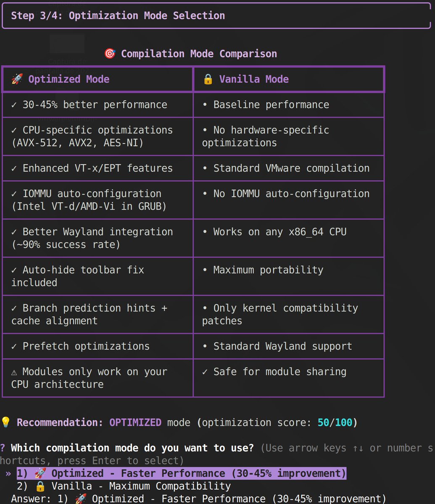This screenshot has width=435, height=504.
Task: Click the » selection pointer before option 1
Action: [x=8, y=474]
